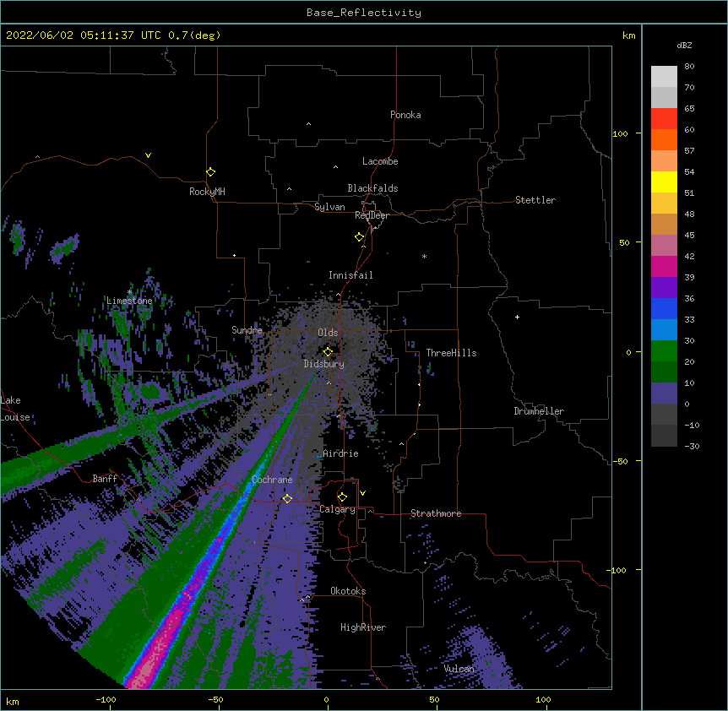The image size is (728, 711).
Task: Click the -30 value on the legend
Action: (692, 446)
